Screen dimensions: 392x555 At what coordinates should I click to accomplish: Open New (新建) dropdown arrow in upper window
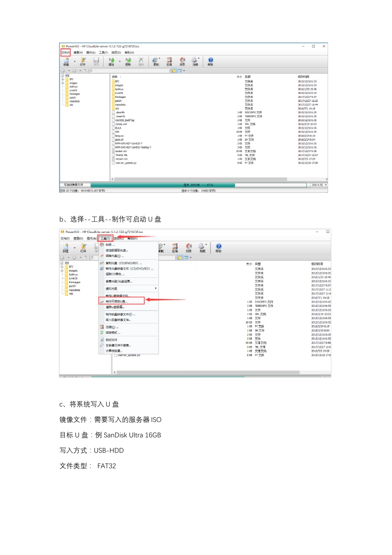[x=75, y=62]
